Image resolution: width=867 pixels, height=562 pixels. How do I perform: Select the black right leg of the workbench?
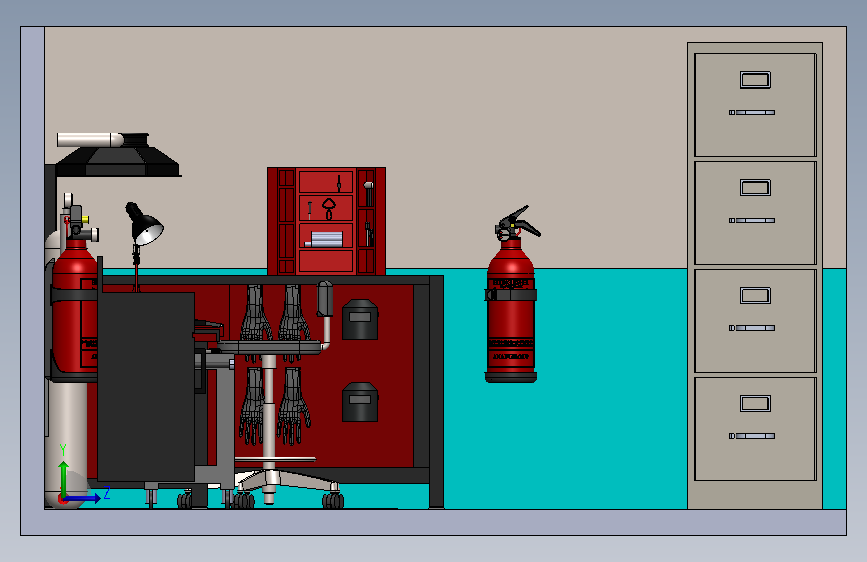point(436,392)
